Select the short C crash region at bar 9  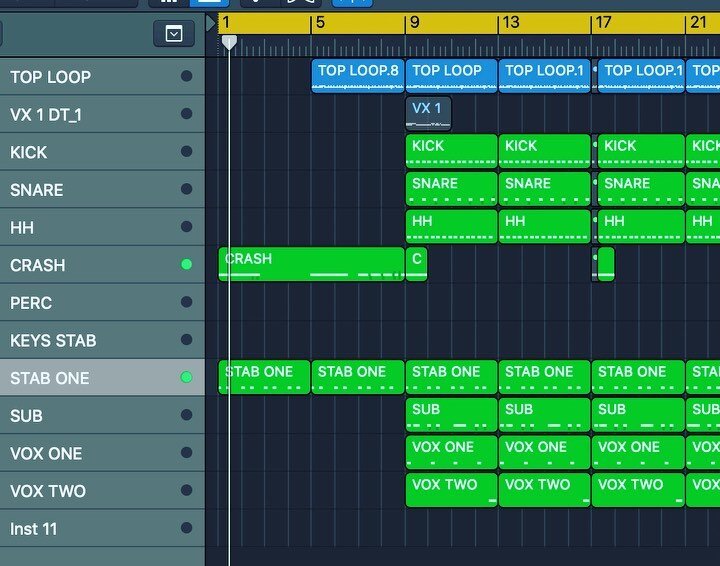[x=416, y=264]
